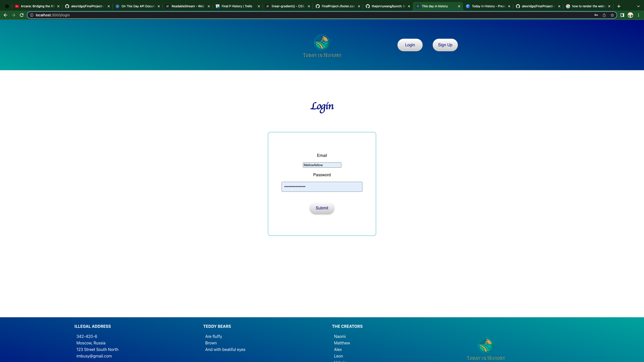Viewport: 644px width, 362px height.
Task: Click the Sign Up button
Action: (x=445, y=45)
